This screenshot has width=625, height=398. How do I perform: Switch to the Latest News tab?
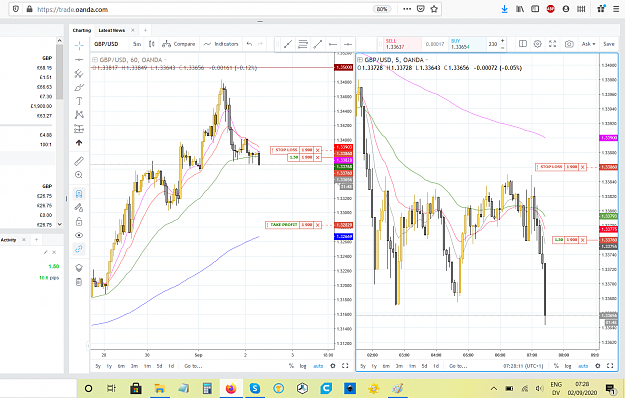(x=112, y=30)
